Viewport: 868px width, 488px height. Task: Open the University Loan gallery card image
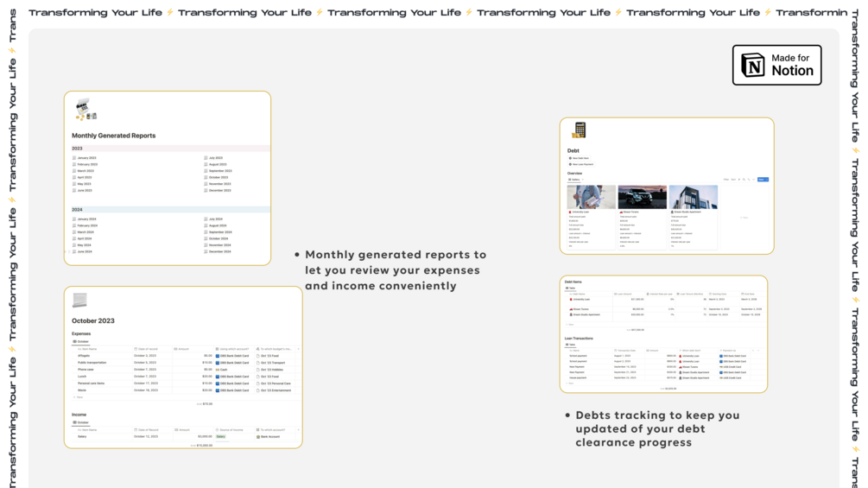point(592,197)
